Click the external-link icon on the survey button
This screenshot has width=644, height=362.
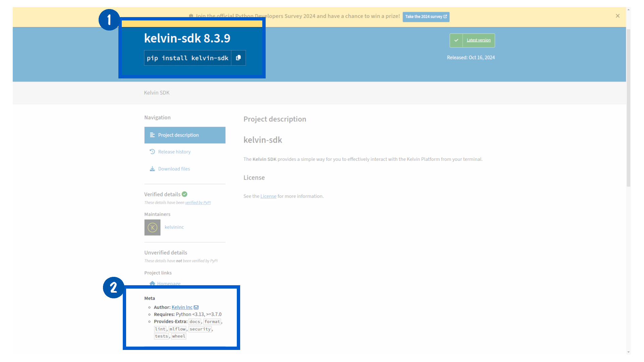coord(445,17)
